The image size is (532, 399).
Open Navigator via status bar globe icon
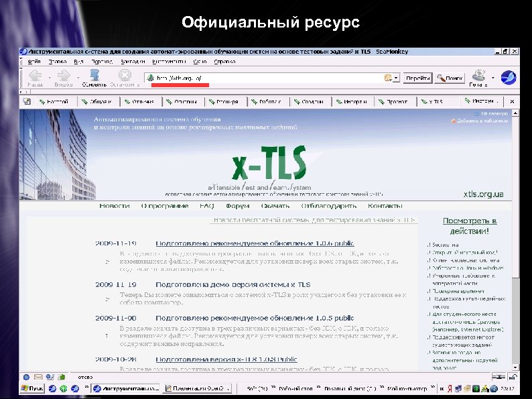click(26, 377)
